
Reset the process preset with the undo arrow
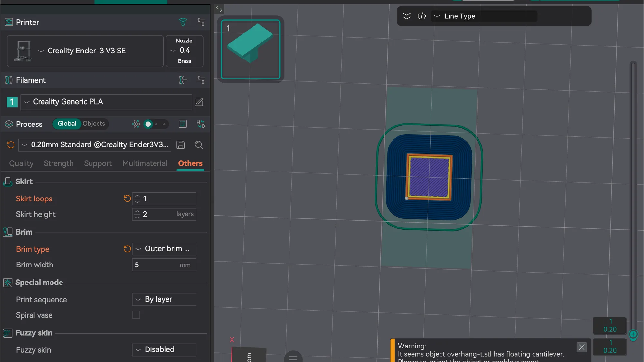coord(11,145)
